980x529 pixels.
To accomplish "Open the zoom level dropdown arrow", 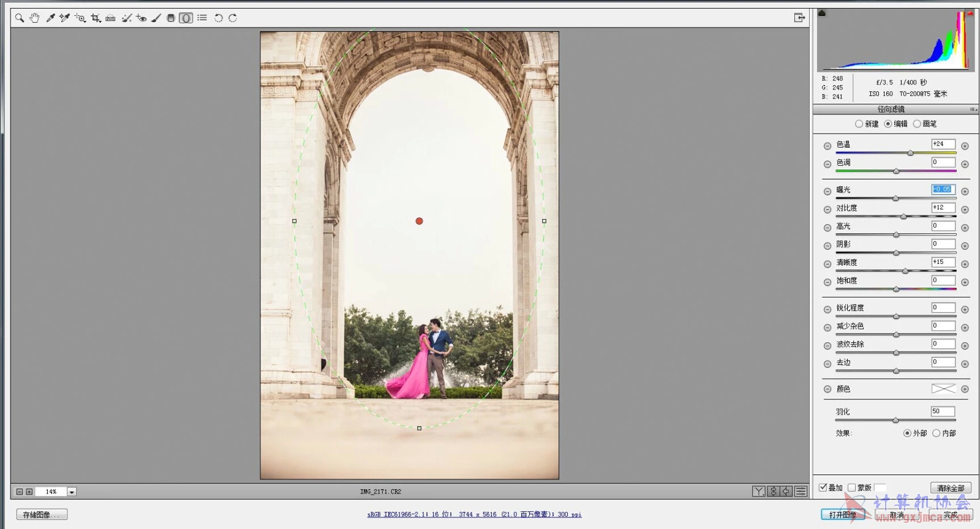I will click(x=72, y=492).
